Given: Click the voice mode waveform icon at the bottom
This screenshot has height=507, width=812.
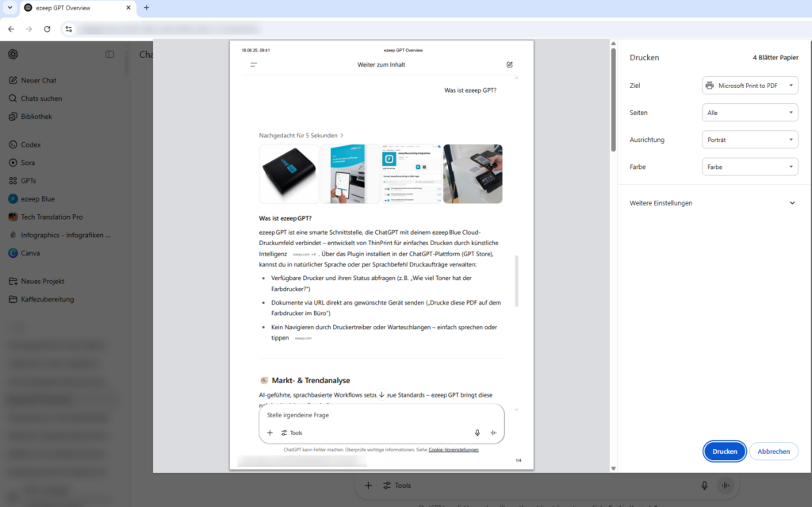Looking at the screenshot, I should click(x=726, y=486).
